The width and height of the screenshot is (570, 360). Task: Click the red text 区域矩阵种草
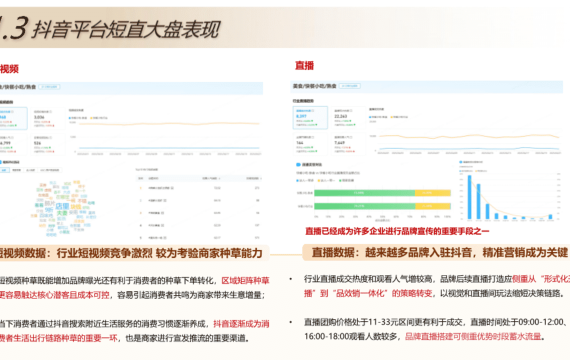pyautogui.click(x=245, y=281)
